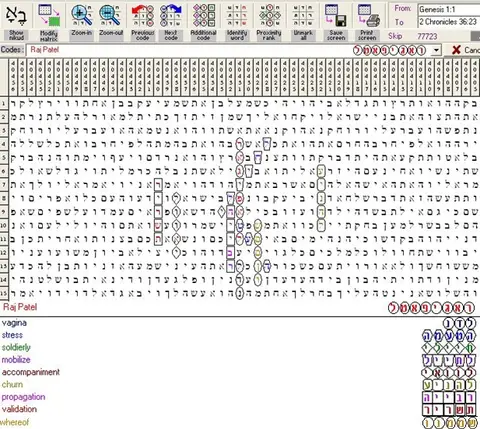Viewport: 480px width, 429px height.
Task: Click the Modify matrix label button
Action: point(49,36)
